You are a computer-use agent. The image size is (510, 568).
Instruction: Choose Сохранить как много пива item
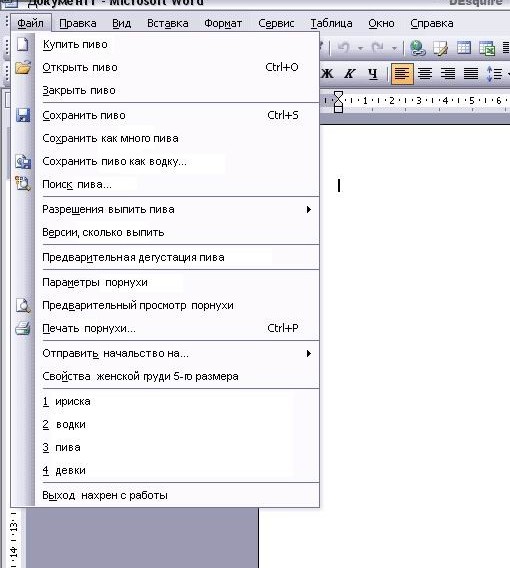(177, 138)
